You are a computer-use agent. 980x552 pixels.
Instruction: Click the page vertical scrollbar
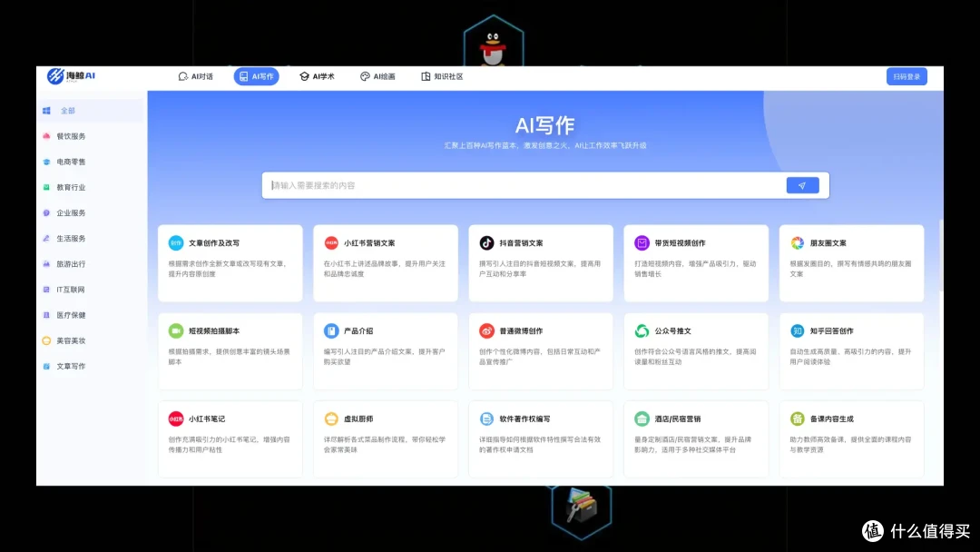click(941, 256)
